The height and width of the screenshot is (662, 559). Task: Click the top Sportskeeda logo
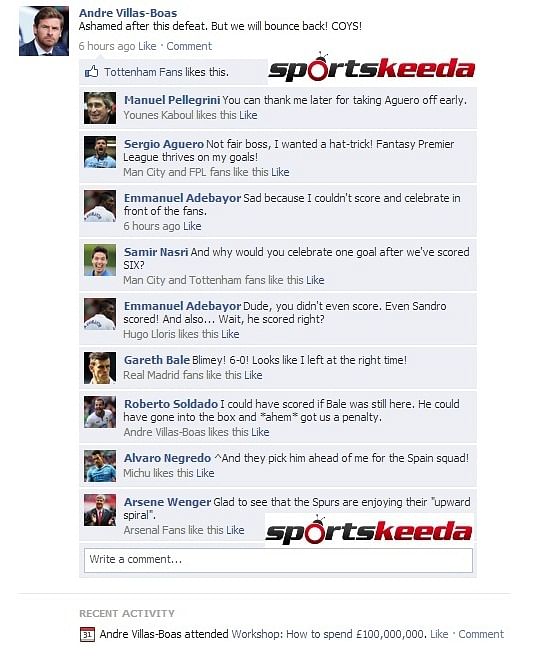pyautogui.click(x=372, y=68)
